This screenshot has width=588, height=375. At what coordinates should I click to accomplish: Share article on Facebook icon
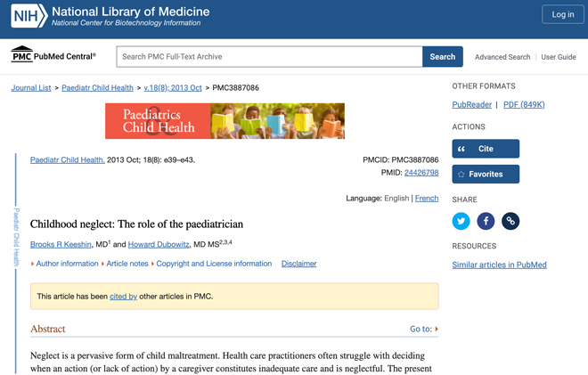coord(486,221)
